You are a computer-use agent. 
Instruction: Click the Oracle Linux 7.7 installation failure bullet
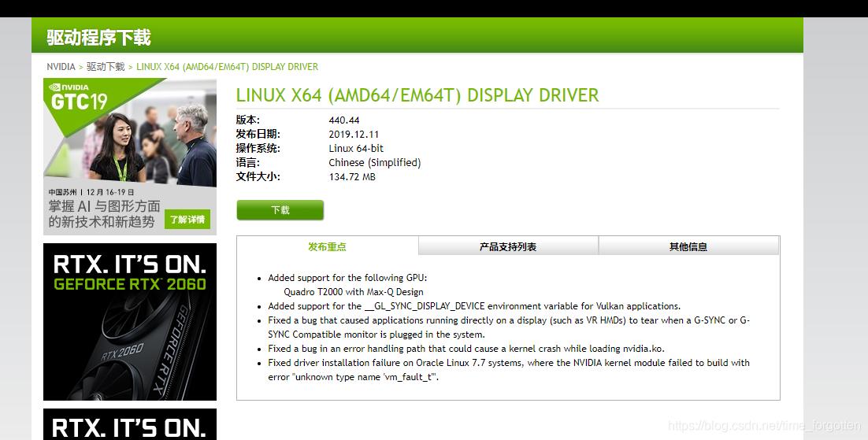(509, 370)
